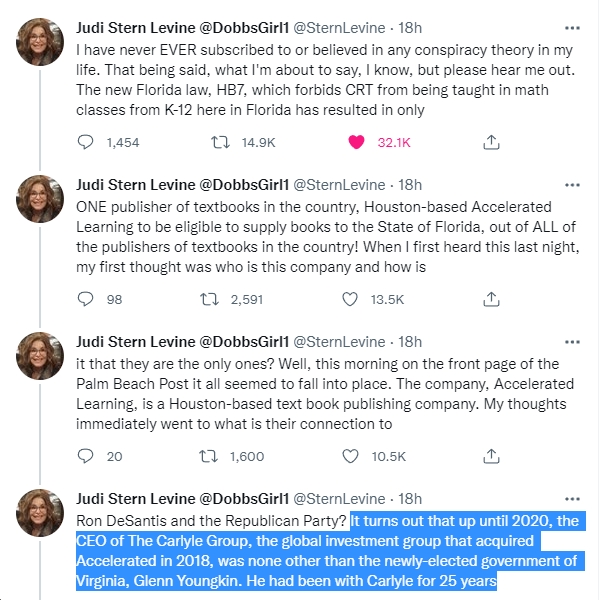View the profile picture on the third tweet
The image size is (609, 600).
pos(40,355)
